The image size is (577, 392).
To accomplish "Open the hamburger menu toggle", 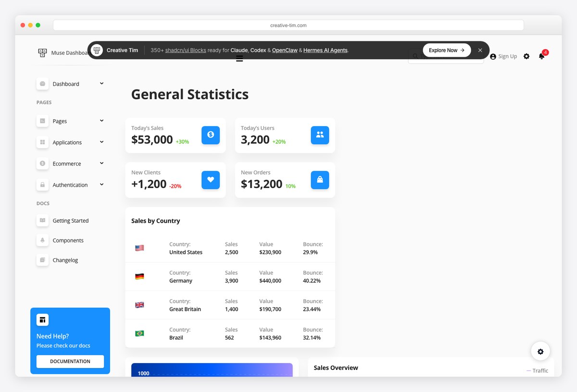I will point(239,59).
